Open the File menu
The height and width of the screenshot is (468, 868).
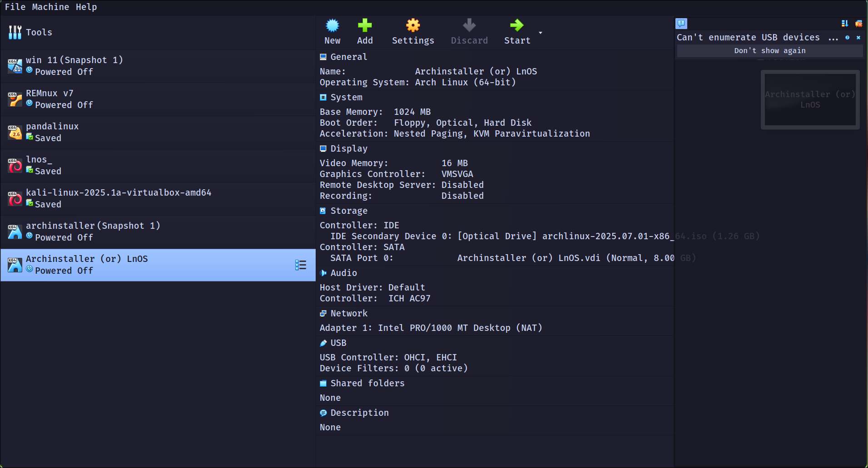click(15, 7)
